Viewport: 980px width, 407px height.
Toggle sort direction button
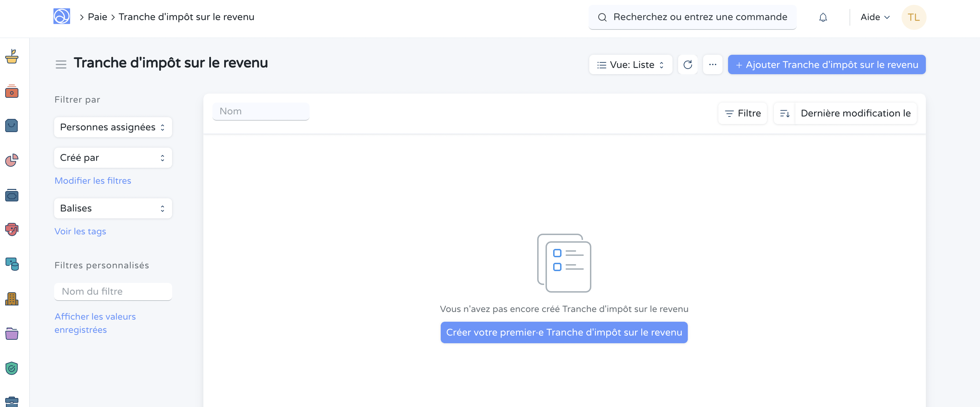[x=785, y=113]
